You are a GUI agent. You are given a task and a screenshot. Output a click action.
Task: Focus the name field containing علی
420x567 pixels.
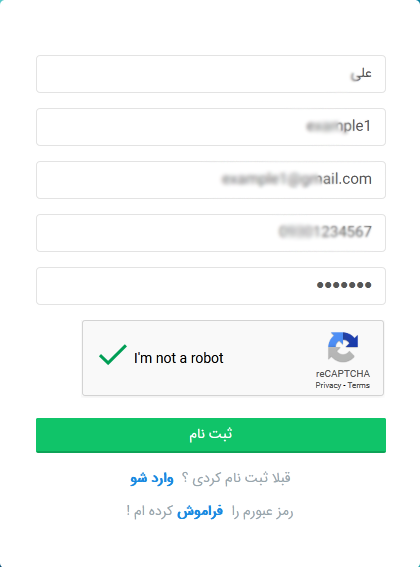point(211,74)
